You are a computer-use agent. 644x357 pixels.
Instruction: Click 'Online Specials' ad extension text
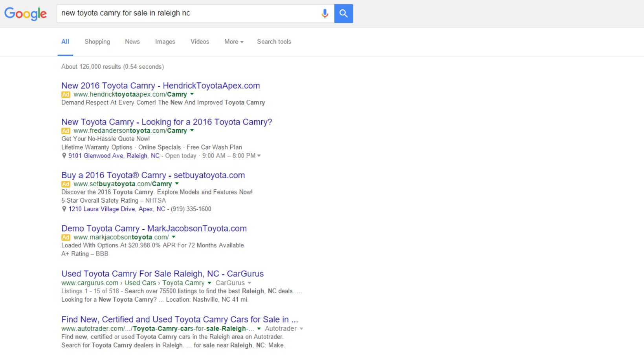click(160, 147)
